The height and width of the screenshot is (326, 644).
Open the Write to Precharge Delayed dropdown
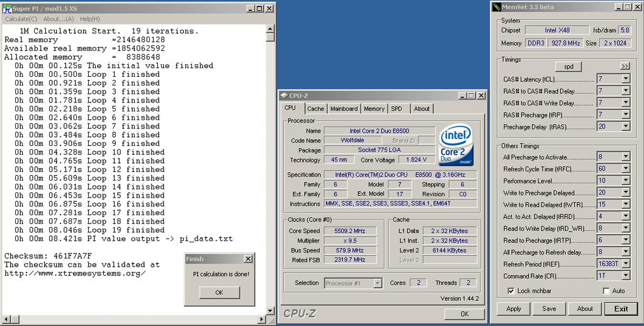point(626,193)
